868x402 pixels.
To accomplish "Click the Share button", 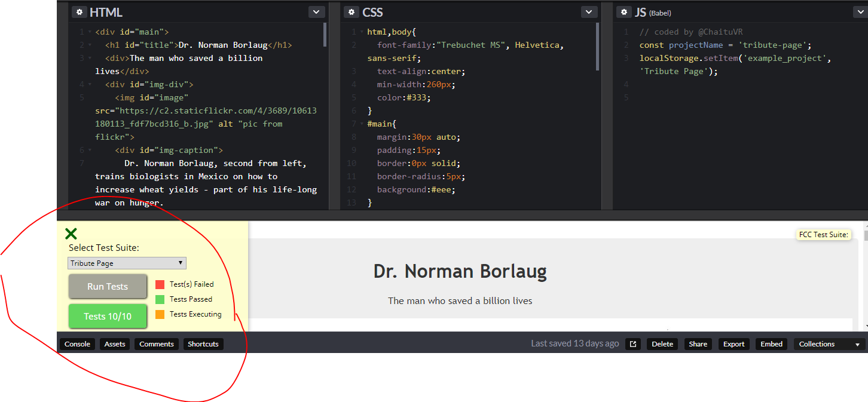I will pyautogui.click(x=698, y=344).
